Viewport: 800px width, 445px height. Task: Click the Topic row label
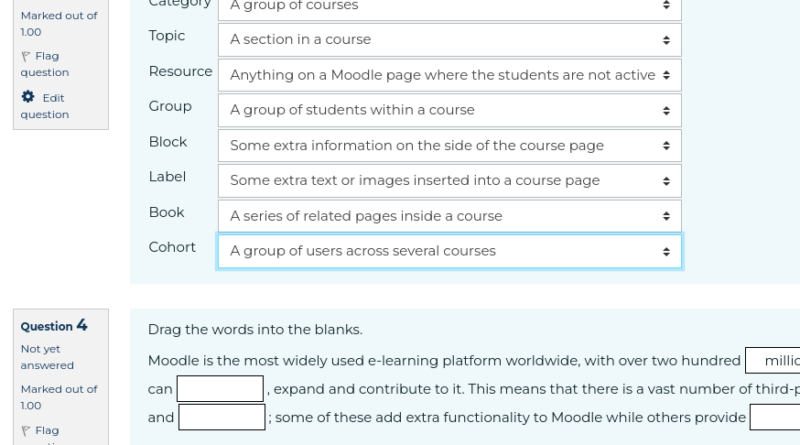pos(167,36)
